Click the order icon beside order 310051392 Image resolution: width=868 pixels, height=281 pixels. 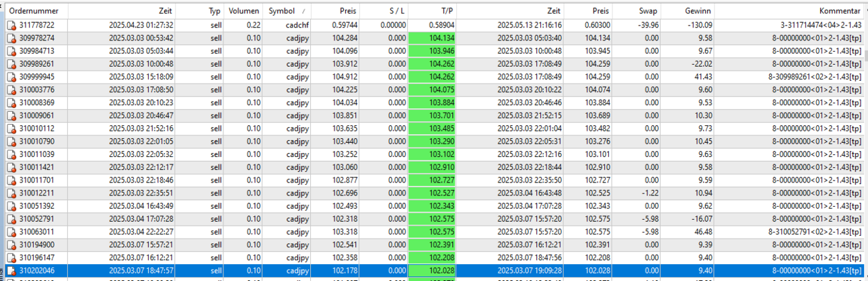pos(11,206)
